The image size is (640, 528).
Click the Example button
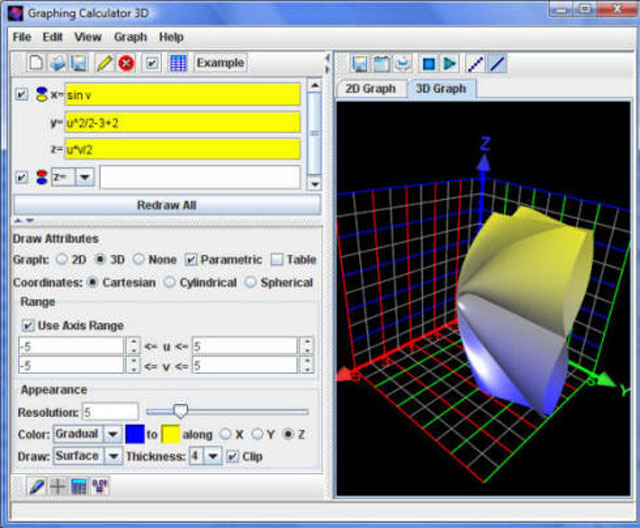tap(220, 63)
